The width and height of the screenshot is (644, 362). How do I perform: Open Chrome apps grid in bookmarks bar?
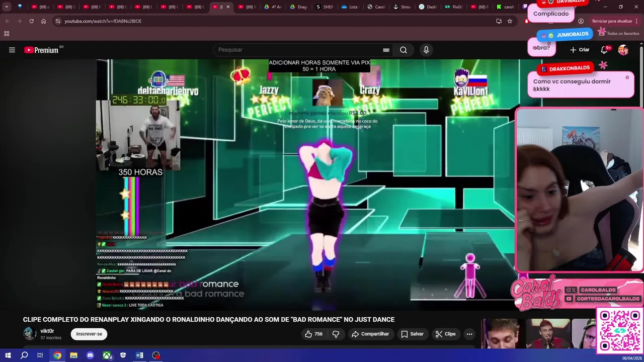(7, 34)
